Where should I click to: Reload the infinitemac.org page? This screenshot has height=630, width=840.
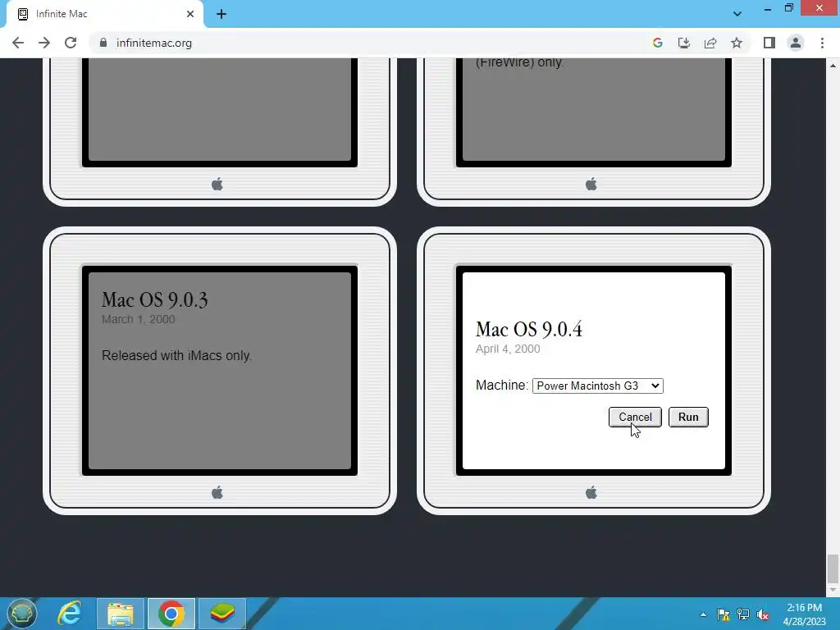pyautogui.click(x=71, y=43)
